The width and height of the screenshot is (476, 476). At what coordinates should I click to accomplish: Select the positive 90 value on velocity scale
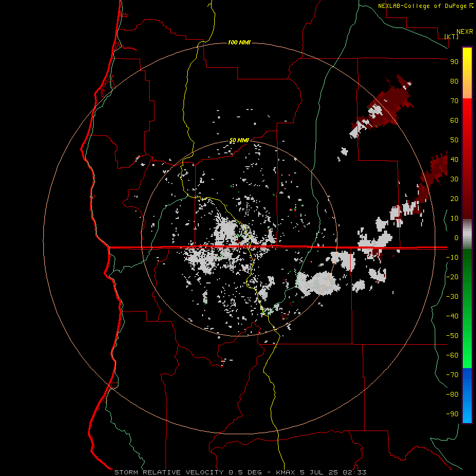454,62
